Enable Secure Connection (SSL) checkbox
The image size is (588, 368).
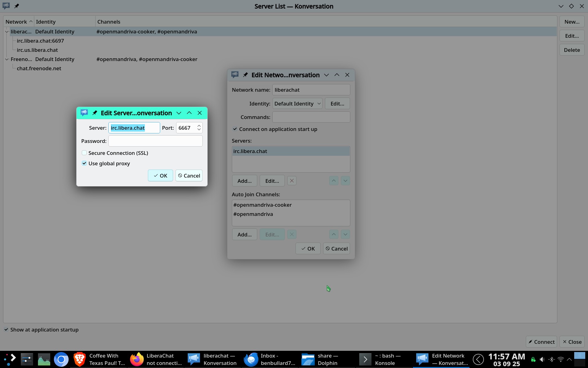(84, 153)
